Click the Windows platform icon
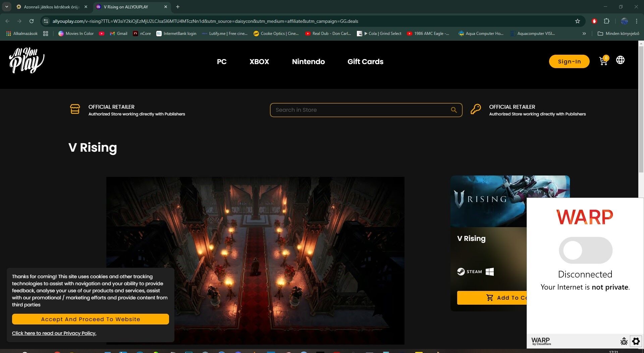The image size is (644, 353). click(x=490, y=271)
